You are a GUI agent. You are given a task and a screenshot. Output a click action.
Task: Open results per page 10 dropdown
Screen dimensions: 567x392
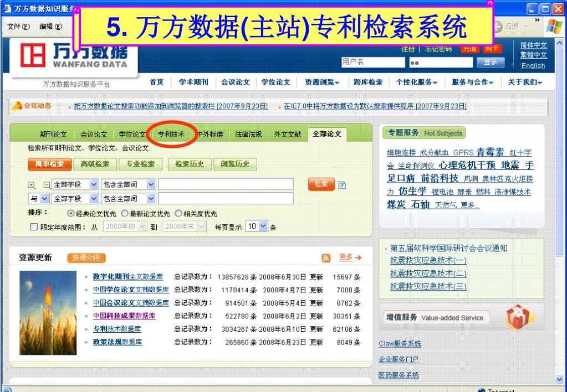257,226
